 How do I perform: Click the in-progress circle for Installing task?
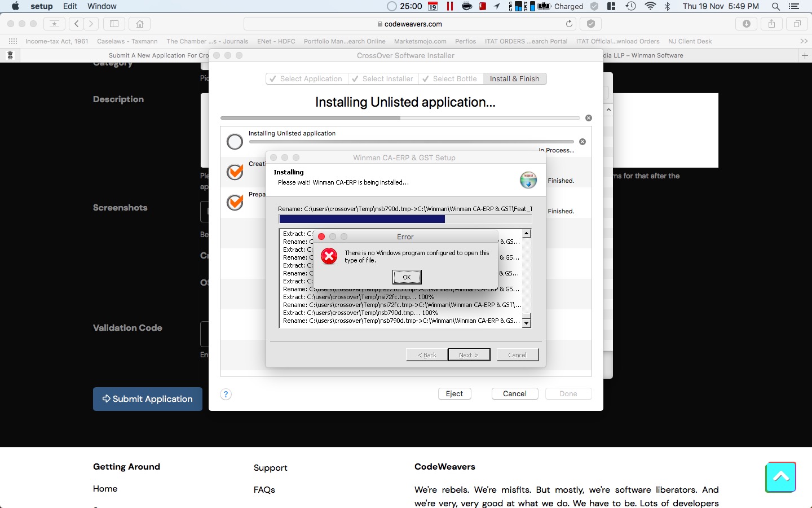coord(235,142)
